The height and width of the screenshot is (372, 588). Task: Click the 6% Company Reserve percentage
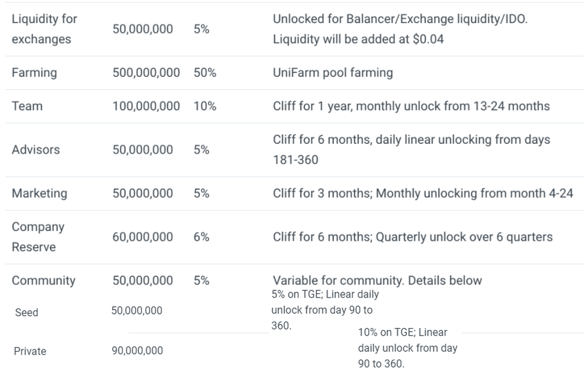coord(201,237)
